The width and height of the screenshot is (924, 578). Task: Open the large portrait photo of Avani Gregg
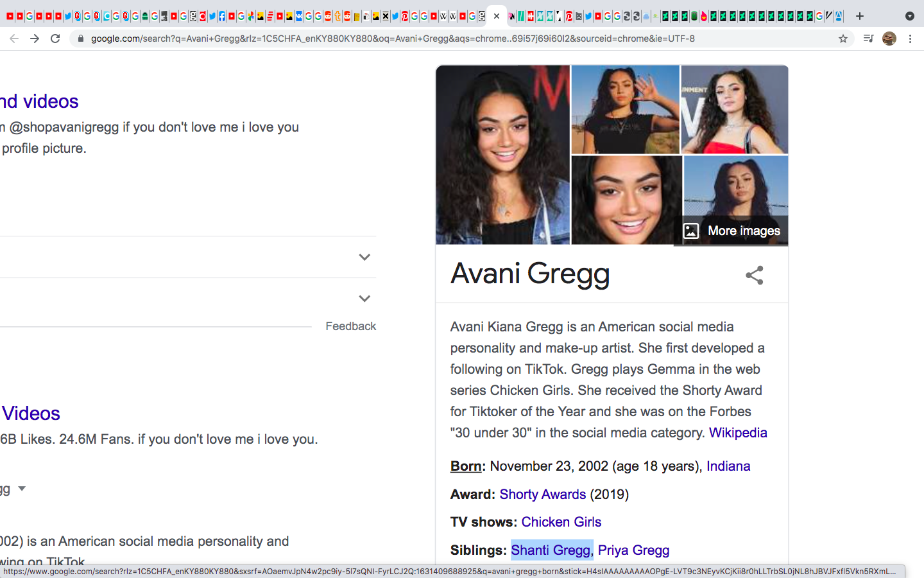[x=502, y=155]
